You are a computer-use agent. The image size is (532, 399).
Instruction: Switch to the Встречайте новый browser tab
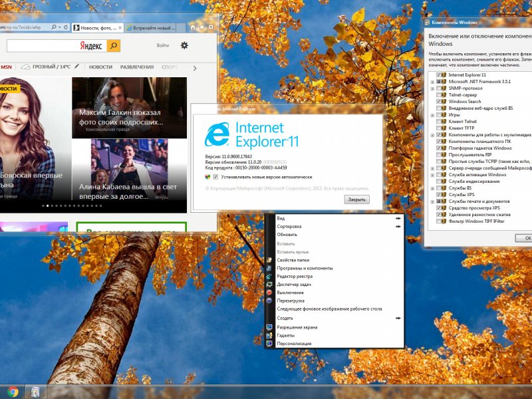[150, 28]
